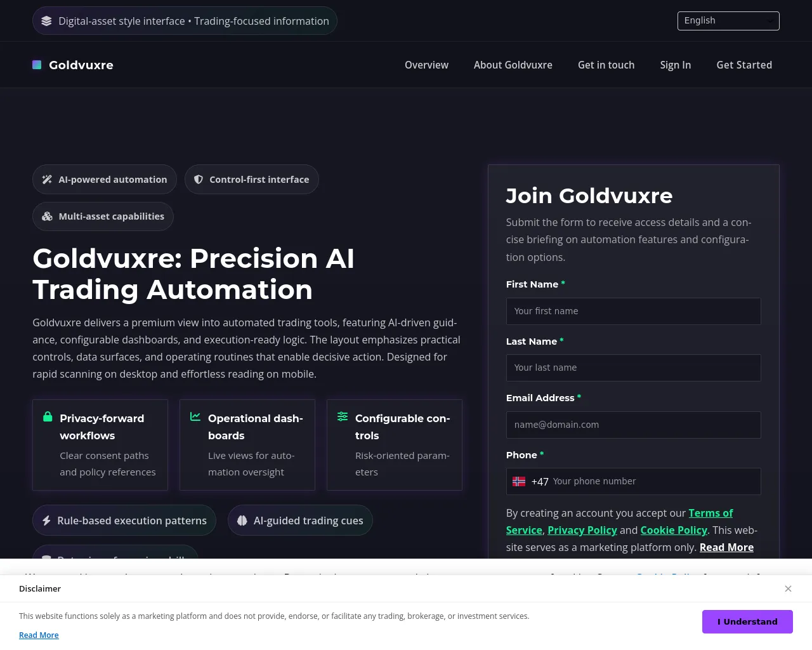812x650 pixels.
Task: Focus the Last Name input field
Action: tap(633, 368)
